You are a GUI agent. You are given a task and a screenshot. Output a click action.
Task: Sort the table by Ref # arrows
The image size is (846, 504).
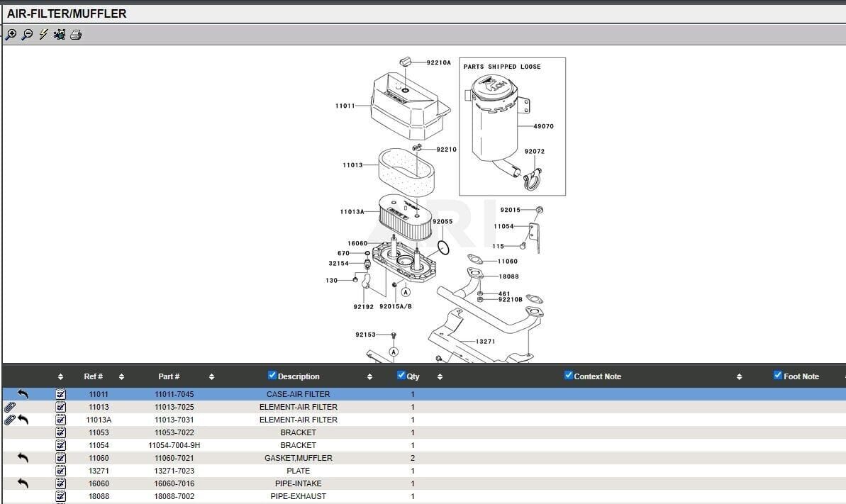(121, 376)
